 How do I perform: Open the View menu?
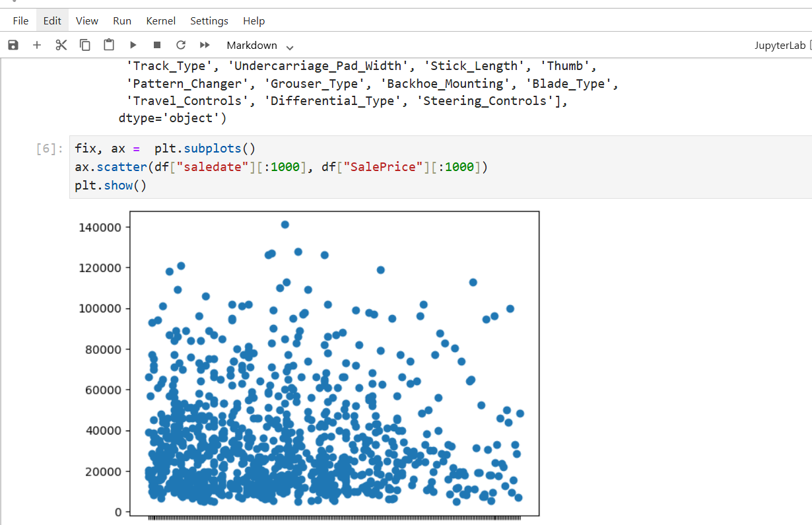click(x=87, y=20)
